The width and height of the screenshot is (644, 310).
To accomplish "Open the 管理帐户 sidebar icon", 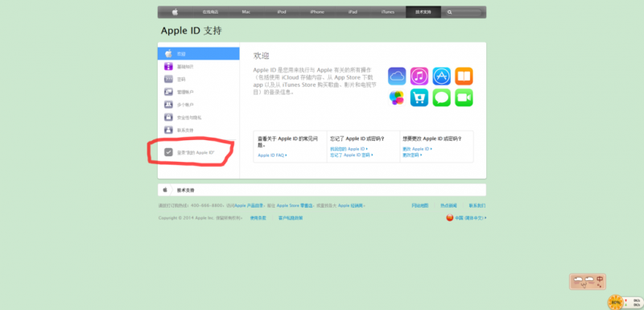I will [168, 92].
